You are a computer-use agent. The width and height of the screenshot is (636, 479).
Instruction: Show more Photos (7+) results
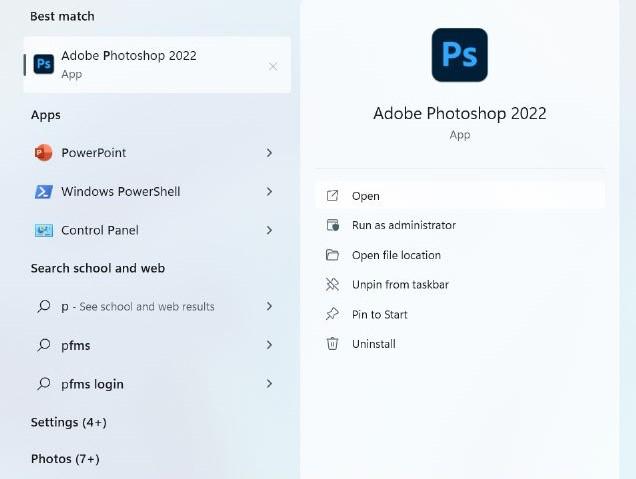(65, 459)
